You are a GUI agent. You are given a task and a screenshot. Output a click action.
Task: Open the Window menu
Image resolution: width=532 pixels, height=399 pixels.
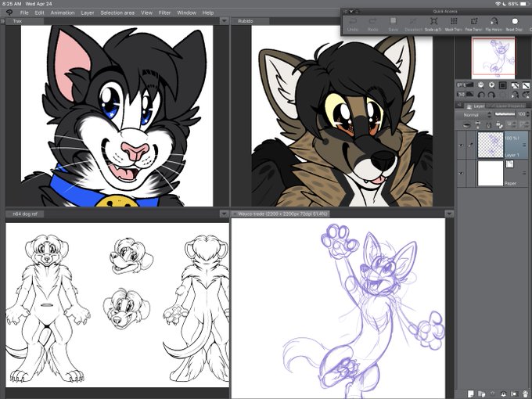[x=187, y=13]
